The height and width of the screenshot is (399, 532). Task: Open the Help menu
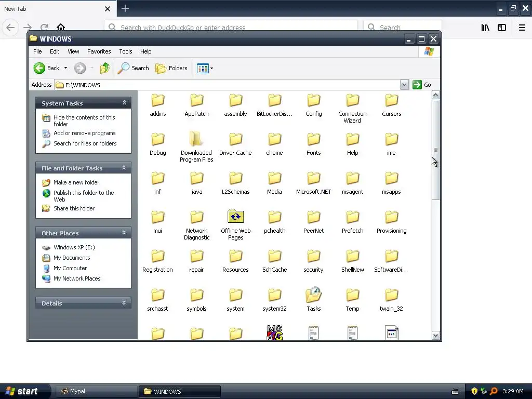146,51
